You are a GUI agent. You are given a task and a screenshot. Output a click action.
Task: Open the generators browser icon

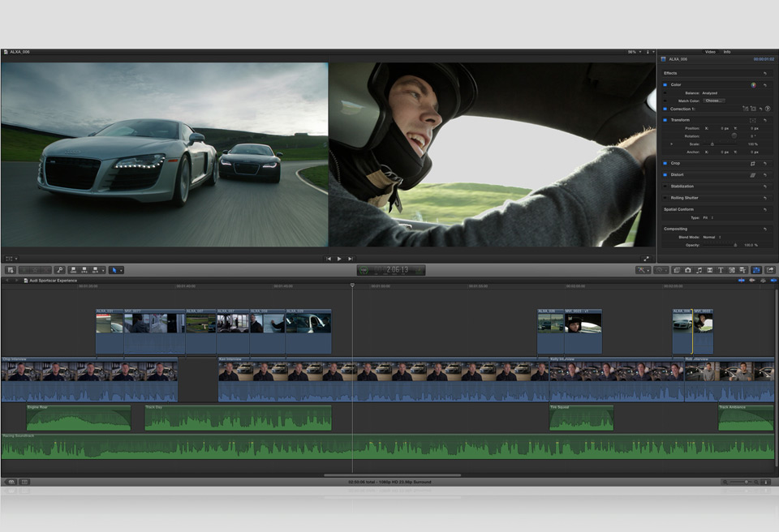coord(732,270)
